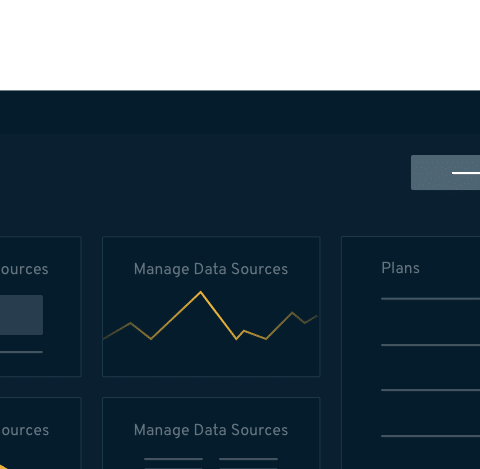Click the gray button above the Plans panel

point(445,173)
